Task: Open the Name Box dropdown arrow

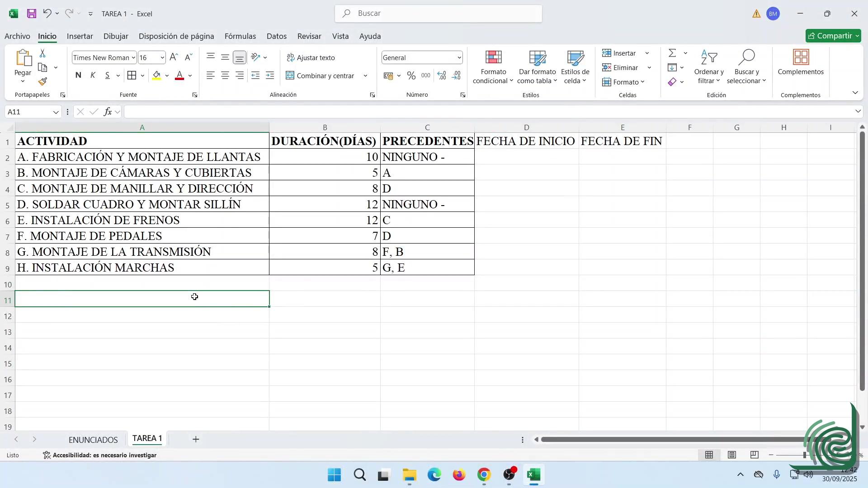Action: click(56, 112)
